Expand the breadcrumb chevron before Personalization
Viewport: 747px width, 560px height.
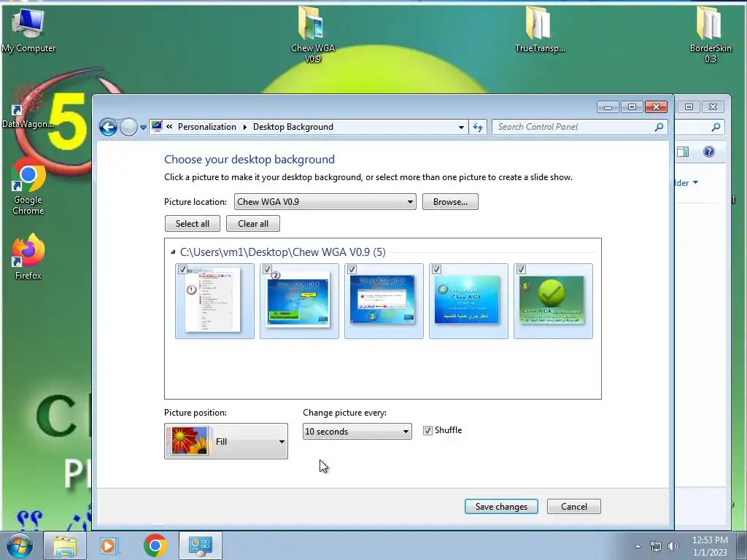pos(169,127)
